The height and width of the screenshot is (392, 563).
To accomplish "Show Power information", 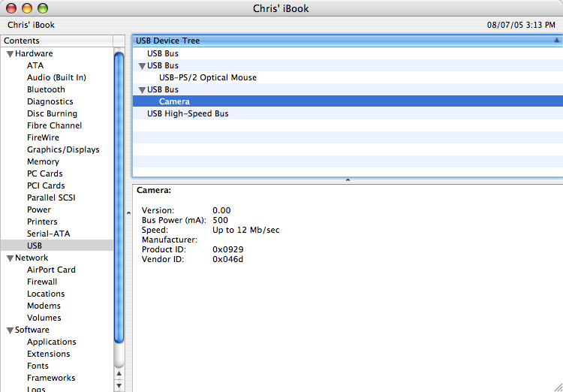I will pos(39,210).
